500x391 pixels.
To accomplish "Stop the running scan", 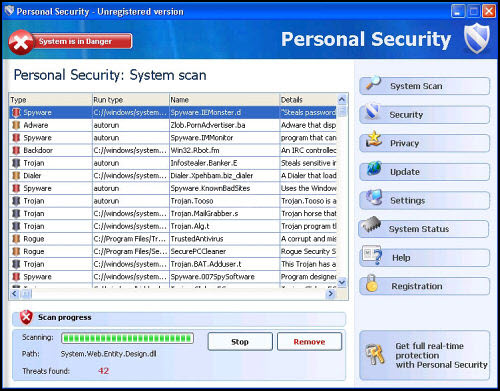I will tap(240, 342).
